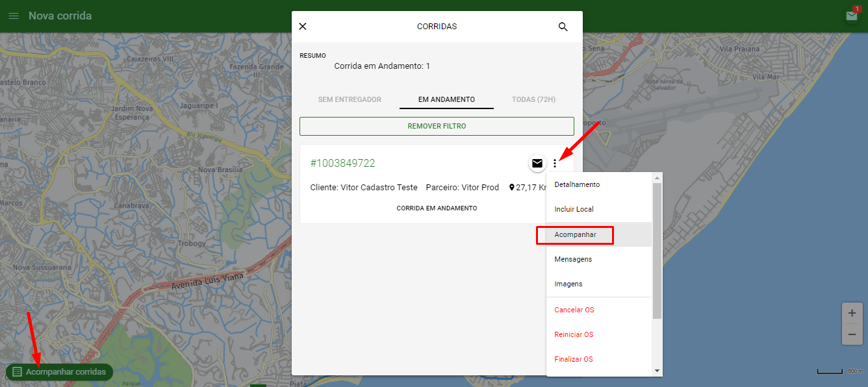
Task: Open Imagens from the options menu
Action: point(599,284)
